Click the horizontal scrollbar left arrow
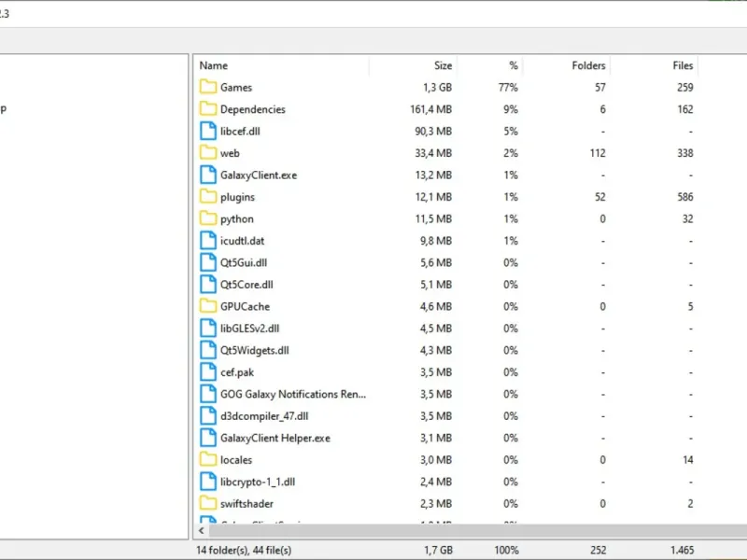The image size is (747, 560). tap(202, 530)
